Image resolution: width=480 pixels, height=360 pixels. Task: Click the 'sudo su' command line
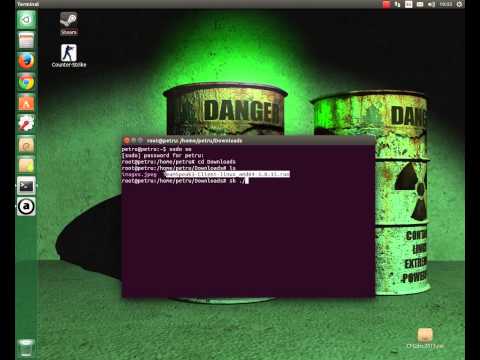click(157, 149)
